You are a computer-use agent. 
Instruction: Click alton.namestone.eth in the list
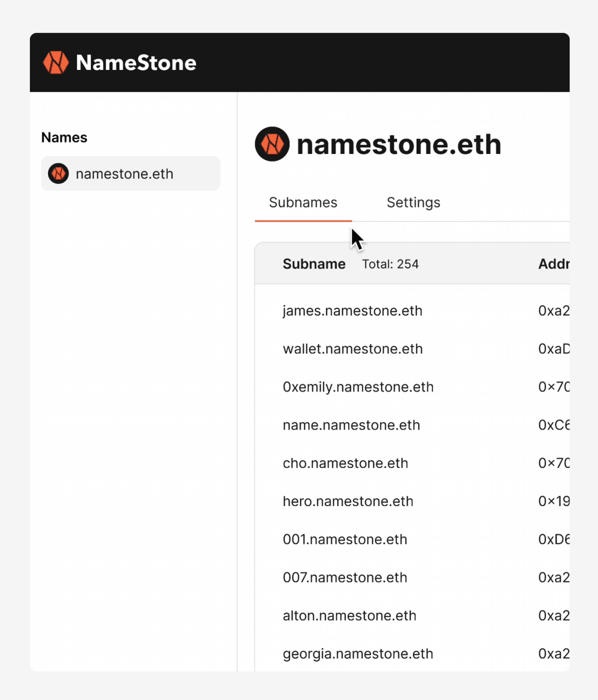[349, 615]
